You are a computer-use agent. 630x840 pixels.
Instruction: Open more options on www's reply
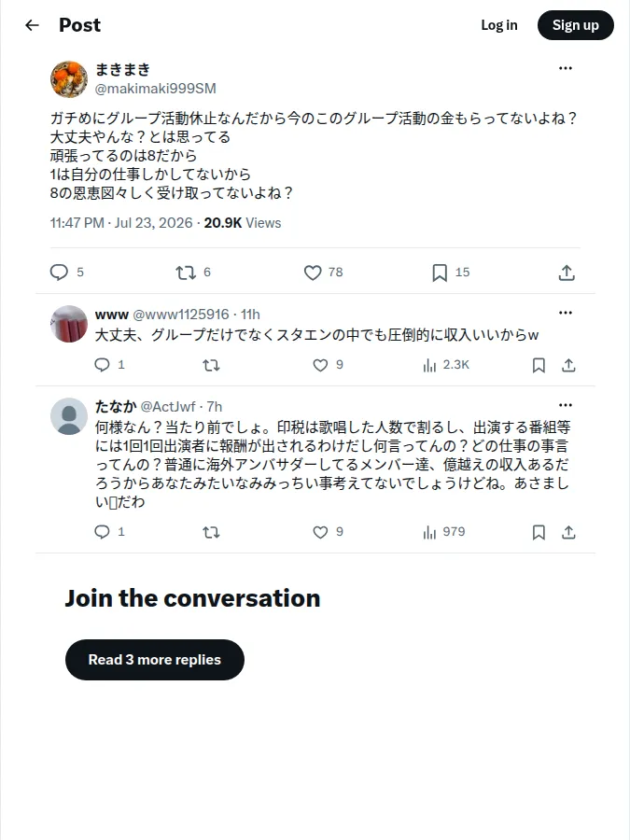[566, 313]
